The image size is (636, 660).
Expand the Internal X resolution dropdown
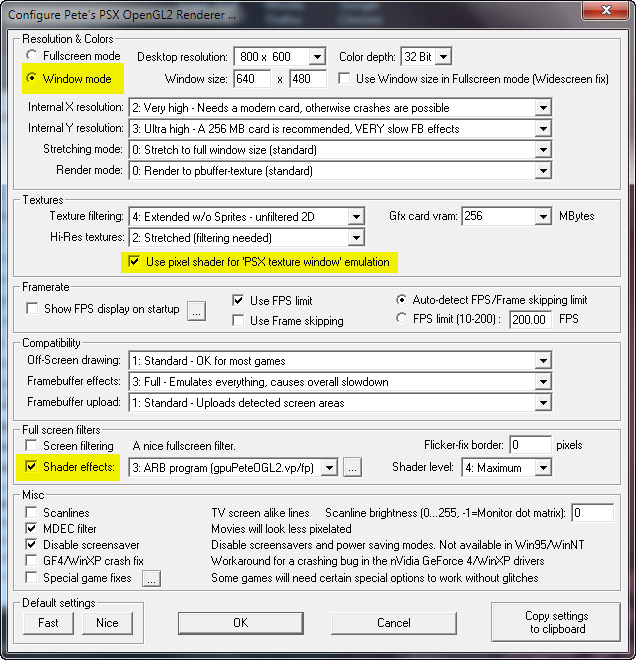[340, 108]
